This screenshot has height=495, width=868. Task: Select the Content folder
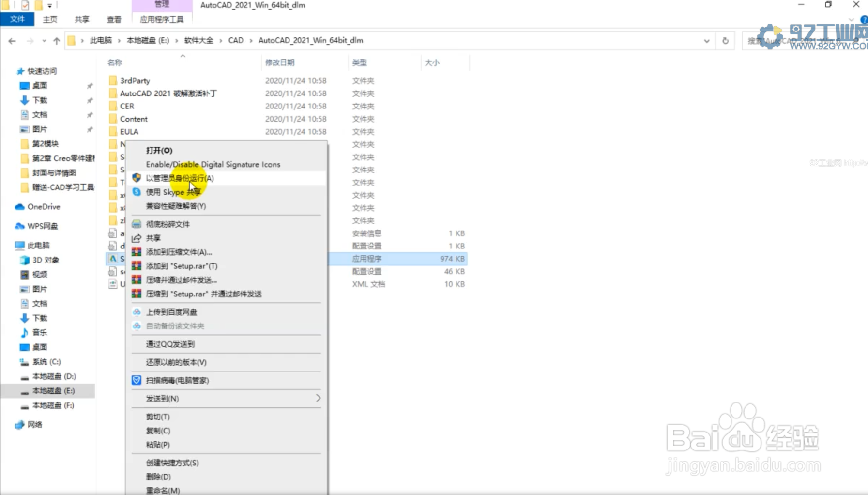tap(134, 119)
